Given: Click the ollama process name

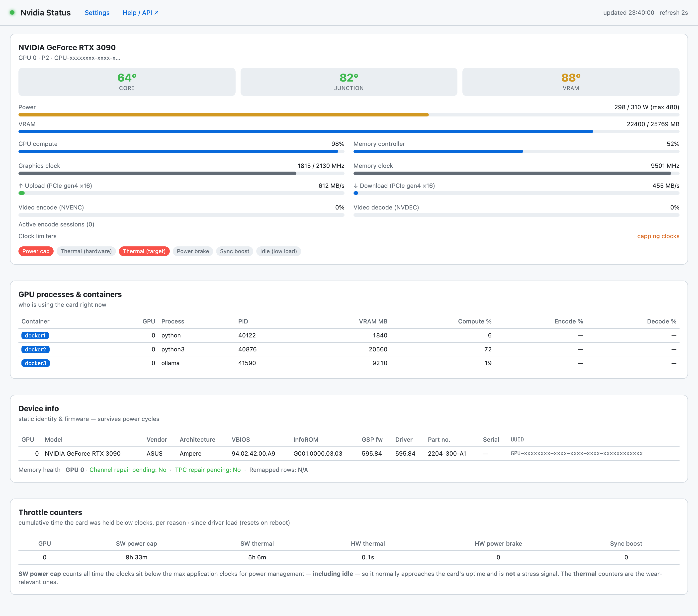Looking at the screenshot, I should pyautogui.click(x=171, y=363).
